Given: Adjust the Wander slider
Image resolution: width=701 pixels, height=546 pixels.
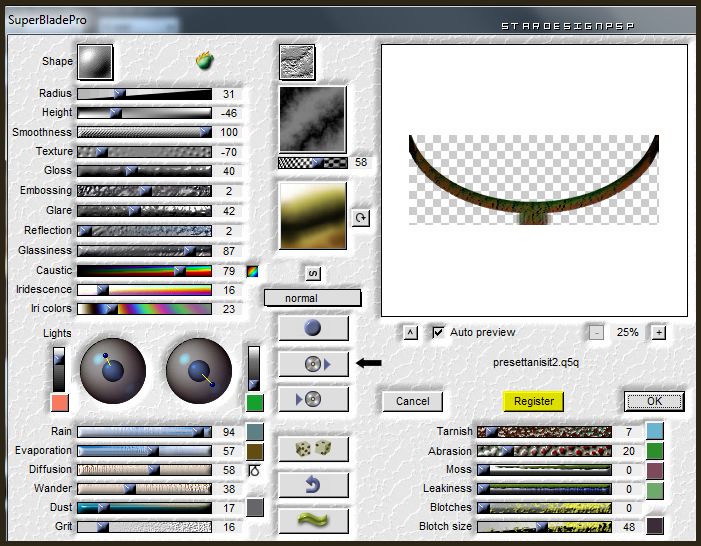Looking at the screenshot, I should pos(144,489).
